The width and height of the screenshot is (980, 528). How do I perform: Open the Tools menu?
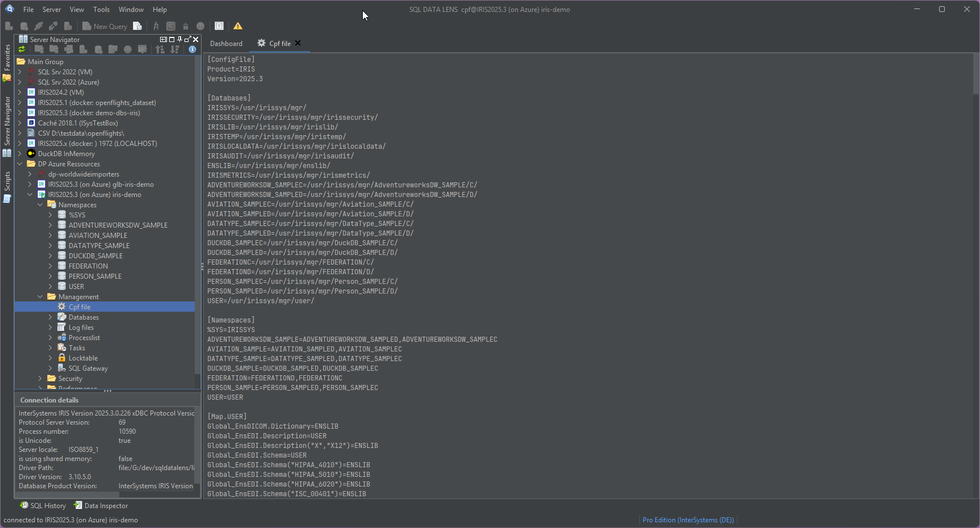(x=102, y=10)
